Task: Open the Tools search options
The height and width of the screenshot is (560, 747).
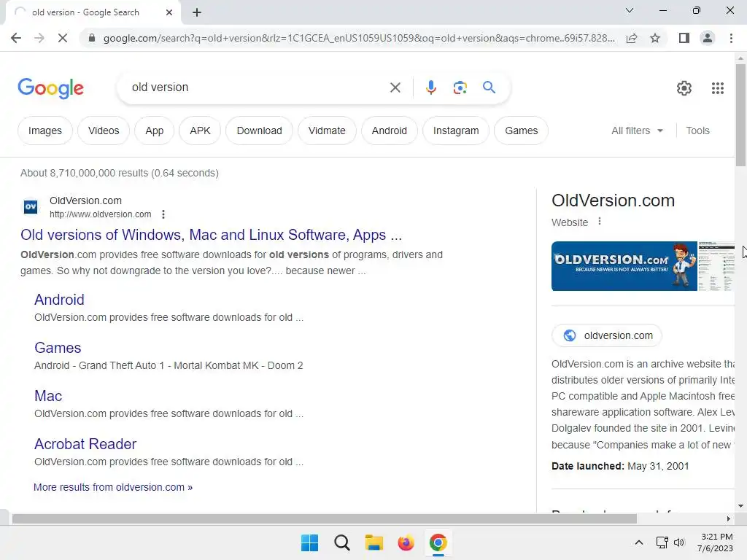Action: 697,131
